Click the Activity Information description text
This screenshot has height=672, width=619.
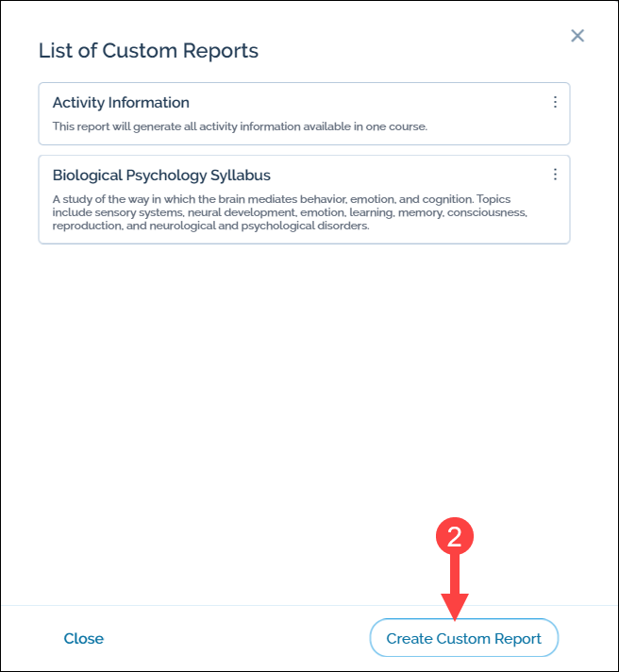(240, 126)
